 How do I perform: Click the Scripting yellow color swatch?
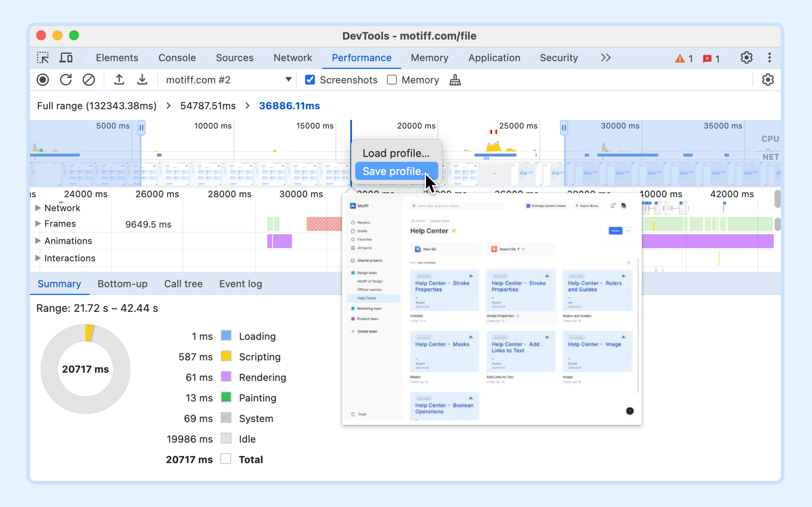pos(226,356)
